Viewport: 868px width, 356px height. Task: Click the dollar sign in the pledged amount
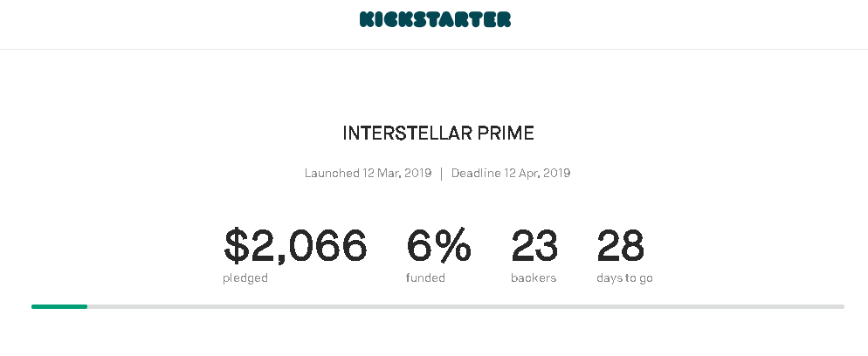[236, 245]
